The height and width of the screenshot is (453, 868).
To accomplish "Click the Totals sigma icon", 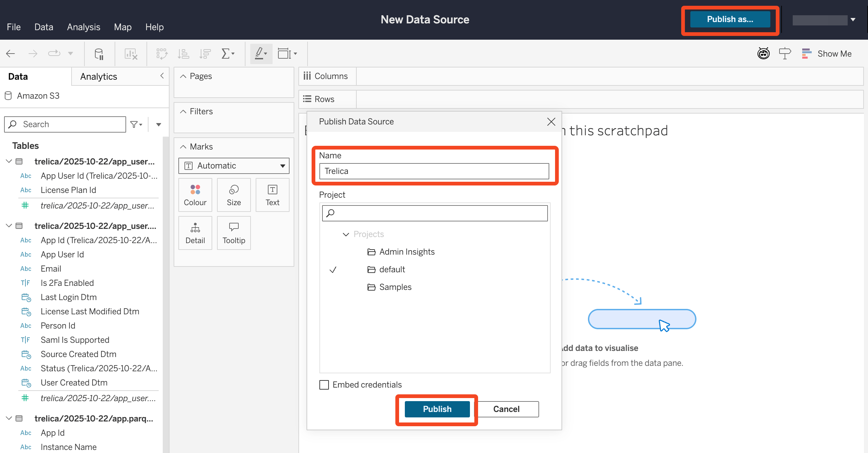I will 228,54.
